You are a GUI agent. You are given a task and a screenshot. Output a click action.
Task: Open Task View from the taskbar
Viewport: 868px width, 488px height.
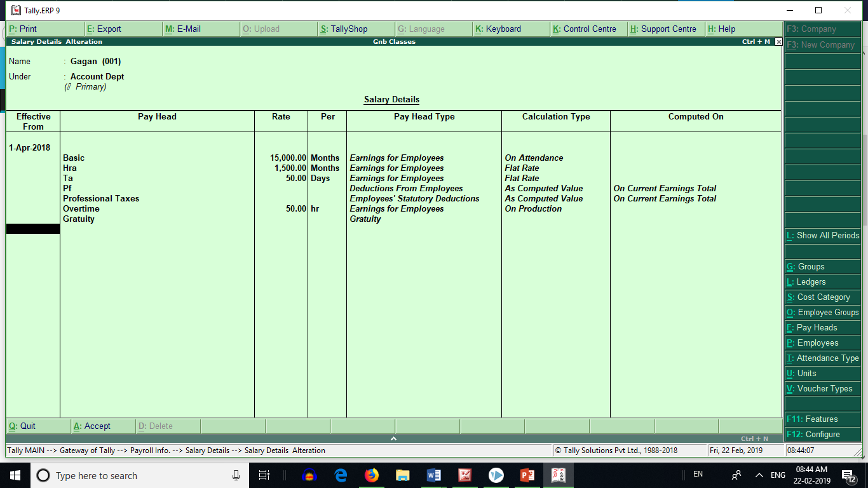coord(264,475)
